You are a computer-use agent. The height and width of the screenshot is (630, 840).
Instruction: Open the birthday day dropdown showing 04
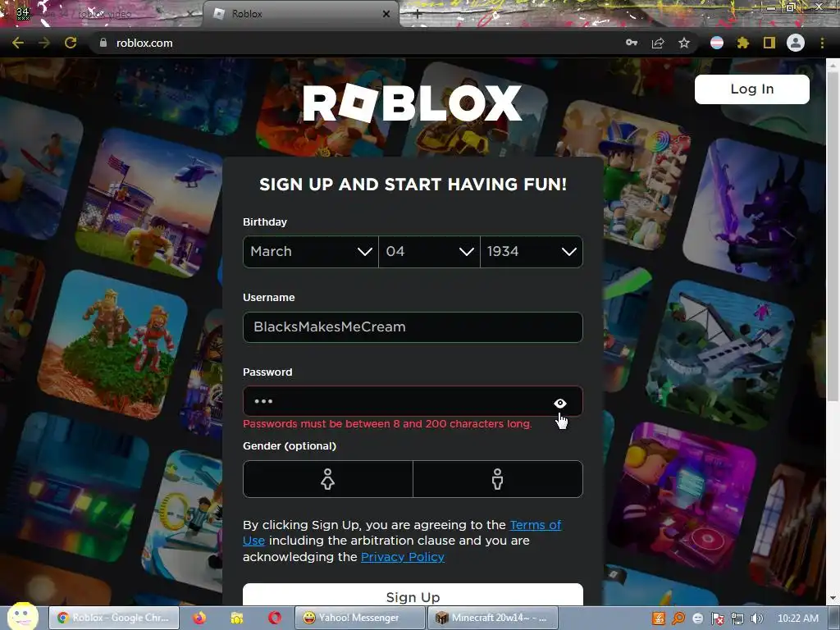[429, 251]
